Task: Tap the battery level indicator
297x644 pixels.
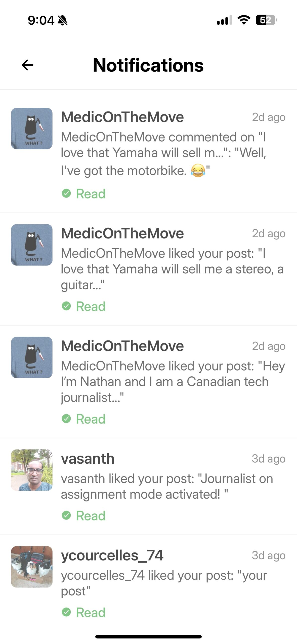Action: click(266, 20)
